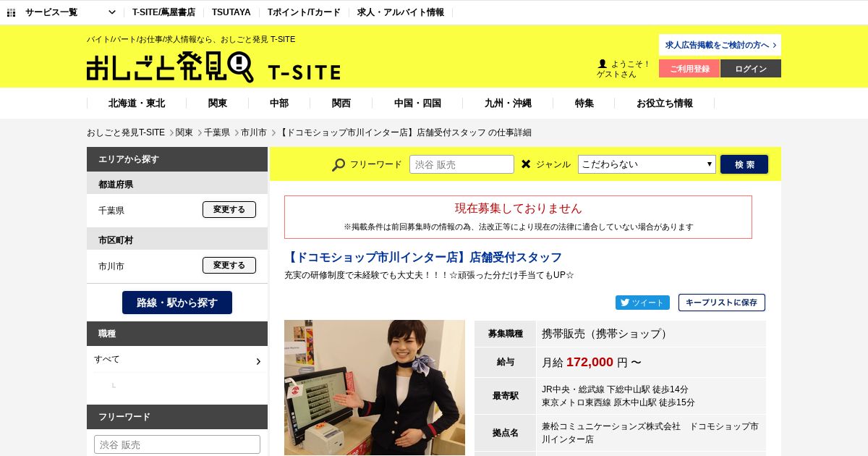This screenshot has width=868, height=456.
Task: Select the 現在募集しておりません notice text
Action: pos(518,208)
